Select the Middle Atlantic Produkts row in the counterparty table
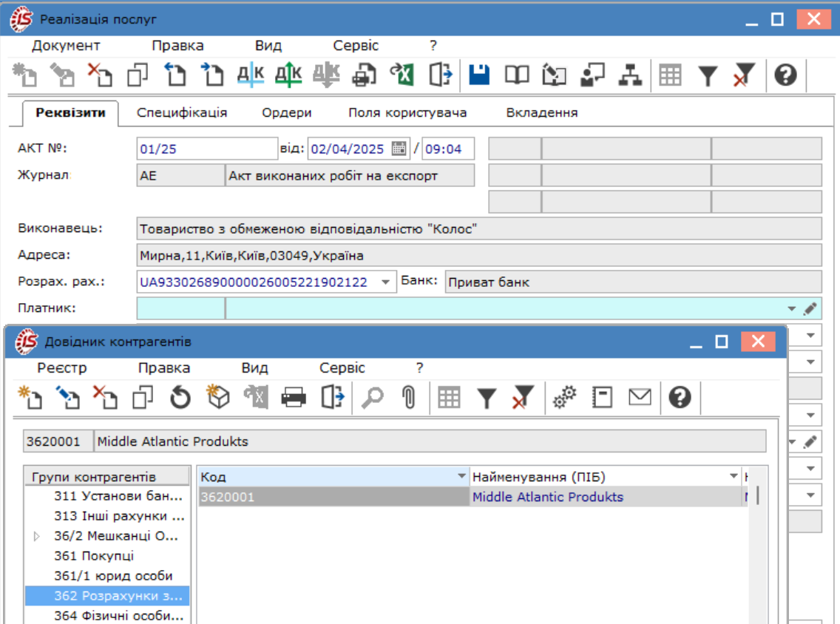Screen dimensions: 840x624 click(473, 497)
